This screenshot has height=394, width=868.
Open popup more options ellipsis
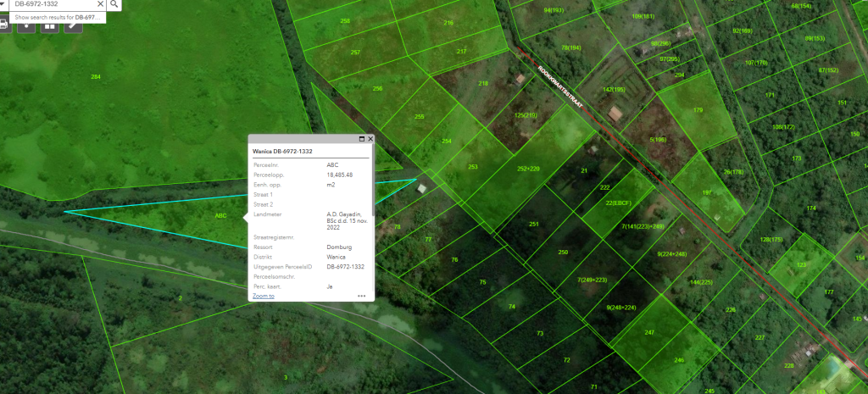click(x=362, y=297)
